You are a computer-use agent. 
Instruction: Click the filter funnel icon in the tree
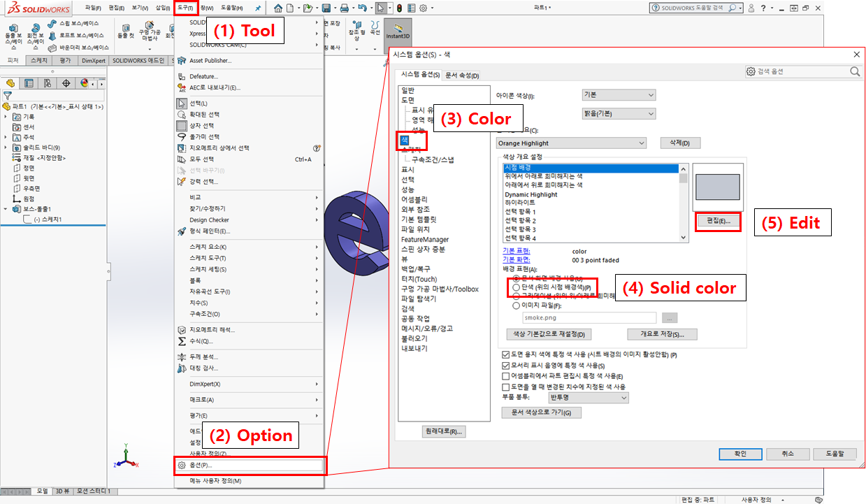[8, 95]
